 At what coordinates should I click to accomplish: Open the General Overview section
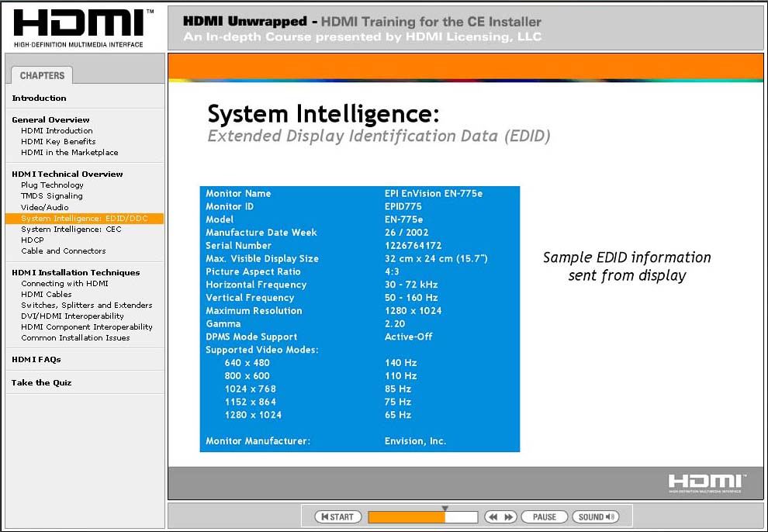[x=51, y=119]
